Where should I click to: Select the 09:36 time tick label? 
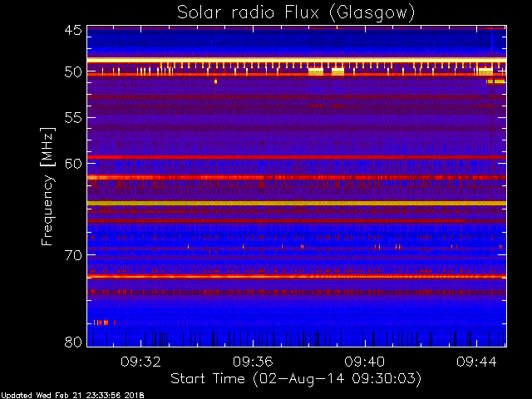(253, 362)
